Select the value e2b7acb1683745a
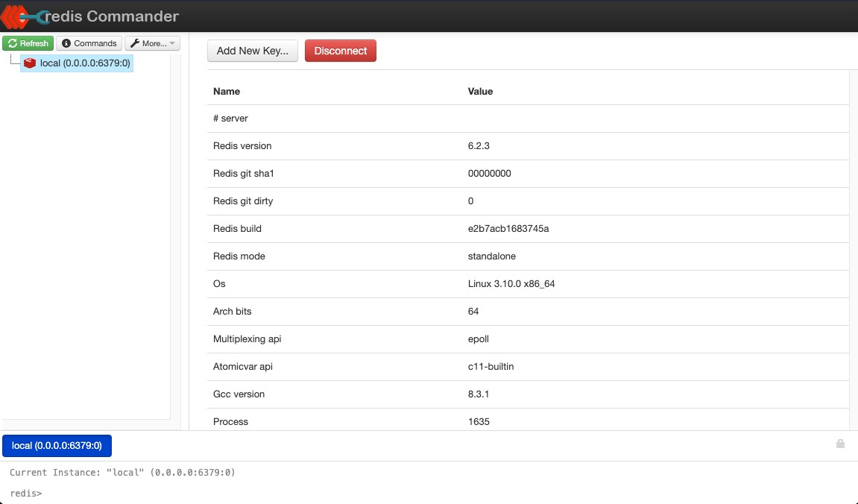The width and height of the screenshot is (858, 504). coord(508,228)
